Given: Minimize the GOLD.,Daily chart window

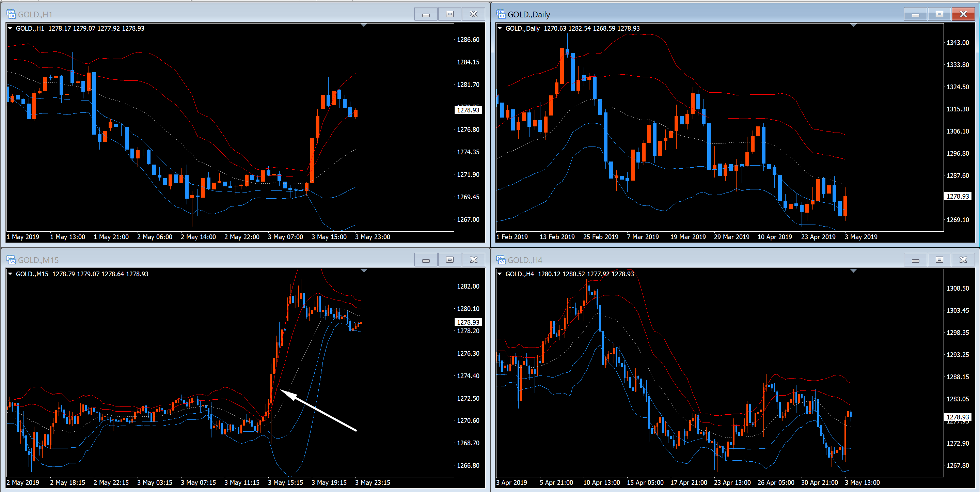Looking at the screenshot, I should 915,14.
